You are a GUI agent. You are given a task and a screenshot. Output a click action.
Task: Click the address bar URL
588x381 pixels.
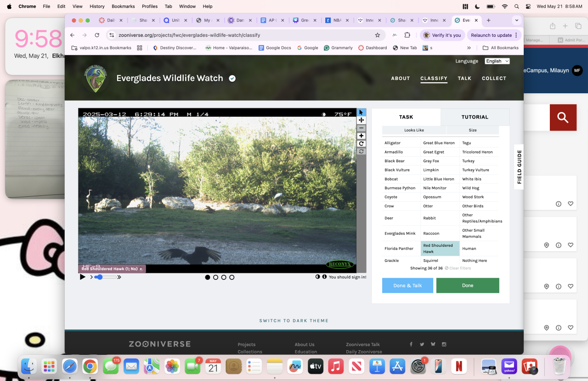pyautogui.click(x=189, y=35)
